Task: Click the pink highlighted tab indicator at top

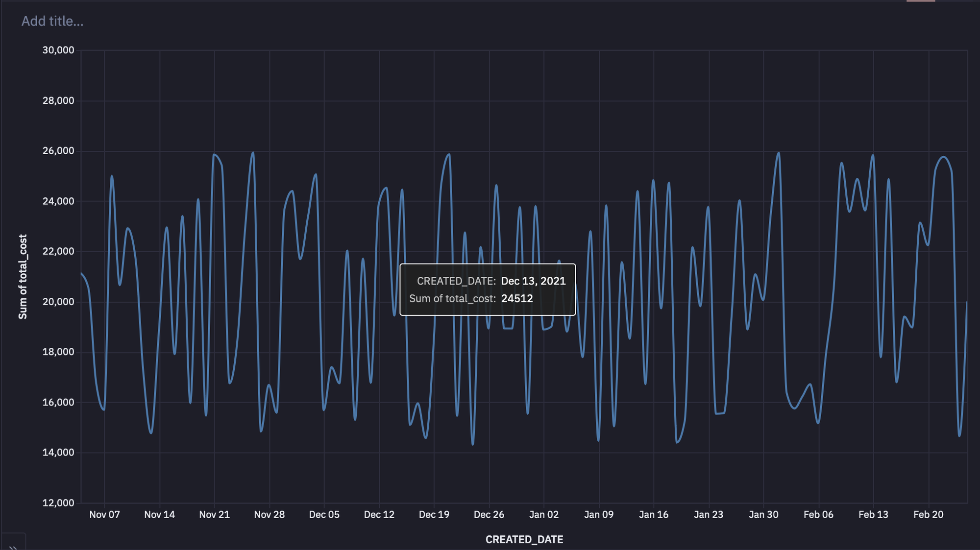Action: pyautogui.click(x=921, y=1)
